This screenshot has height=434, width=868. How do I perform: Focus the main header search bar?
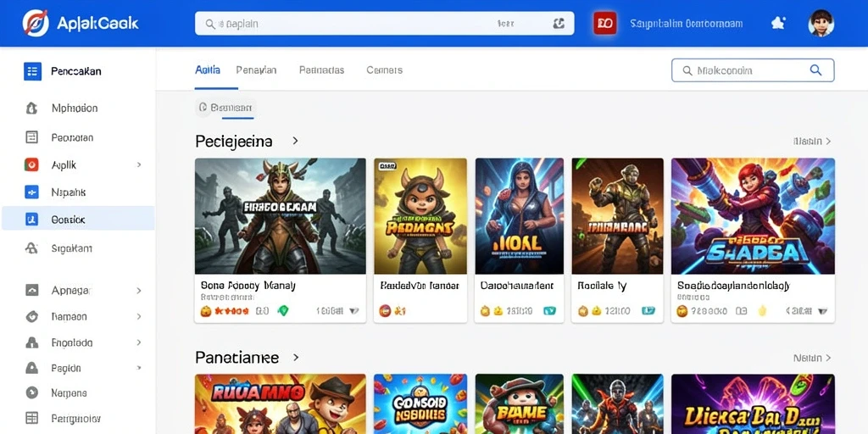(x=384, y=24)
